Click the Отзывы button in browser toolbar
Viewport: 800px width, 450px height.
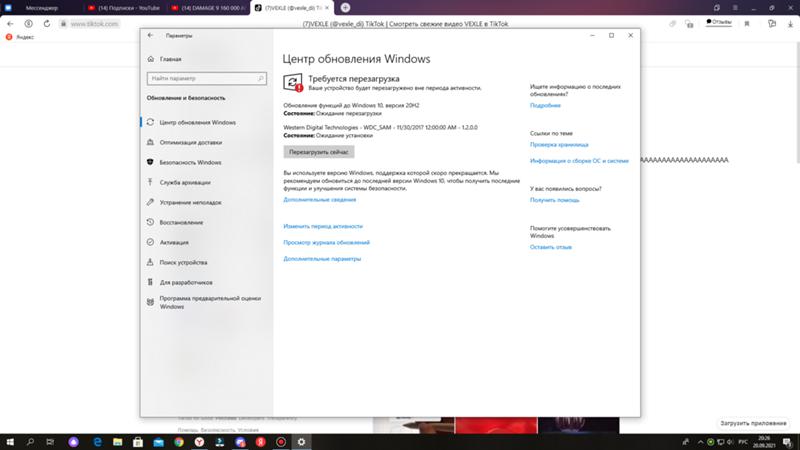point(718,22)
